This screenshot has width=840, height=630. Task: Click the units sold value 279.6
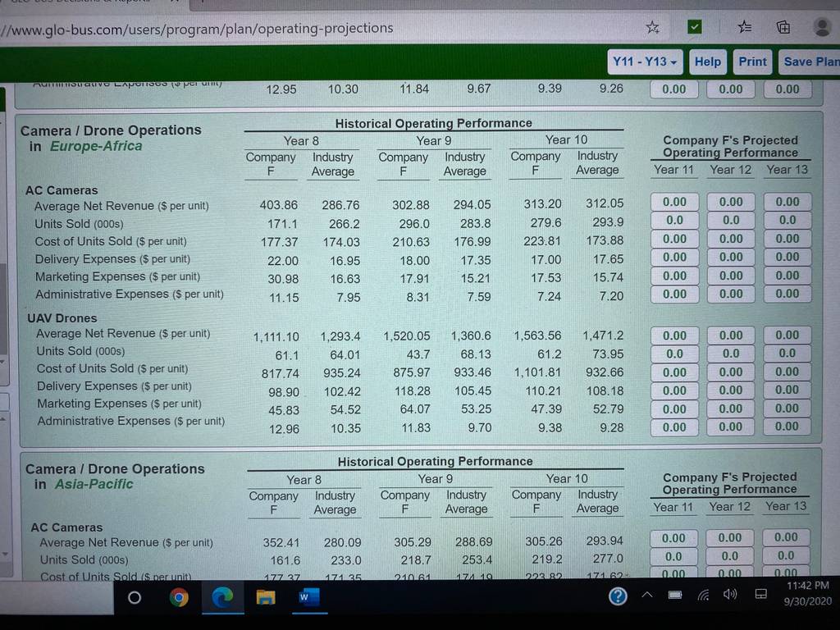[546, 222]
